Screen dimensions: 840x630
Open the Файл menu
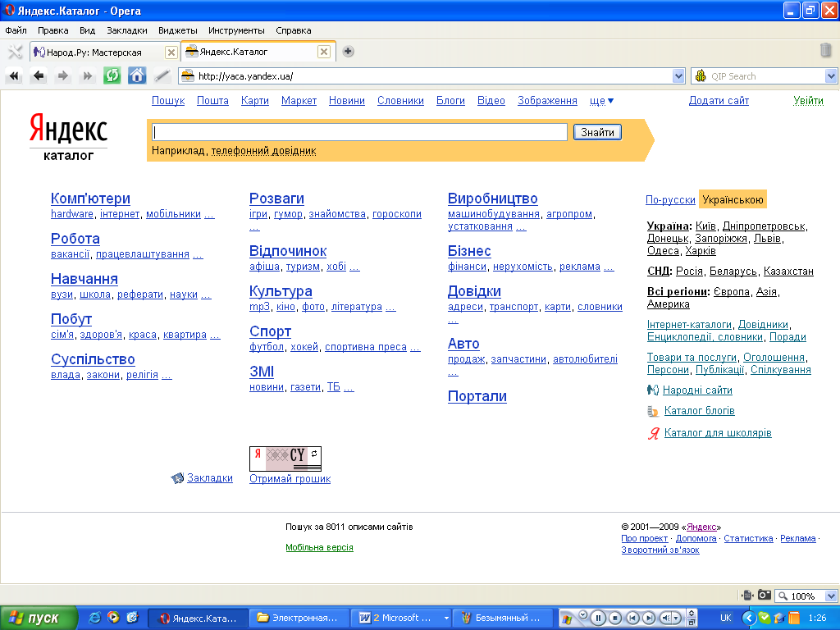coord(16,30)
